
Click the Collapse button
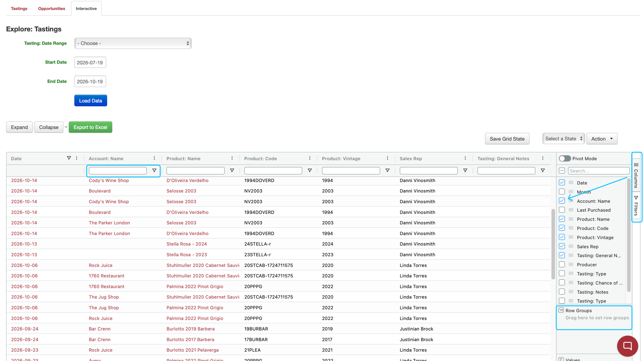click(48, 127)
